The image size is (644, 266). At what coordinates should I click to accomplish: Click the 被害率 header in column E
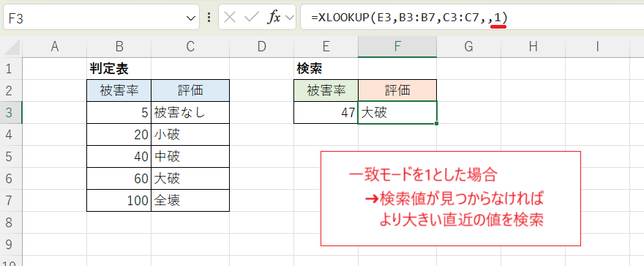point(326,90)
